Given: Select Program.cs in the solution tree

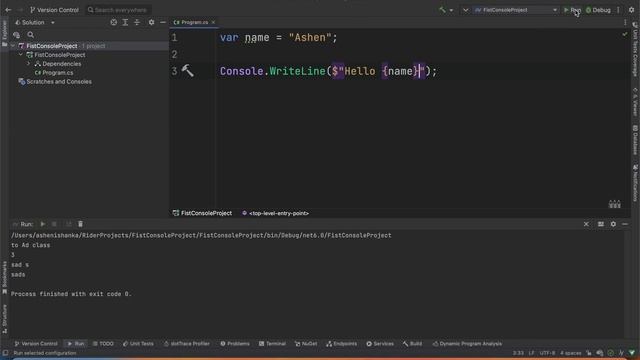Looking at the screenshot, I should [x=53, y=73].
